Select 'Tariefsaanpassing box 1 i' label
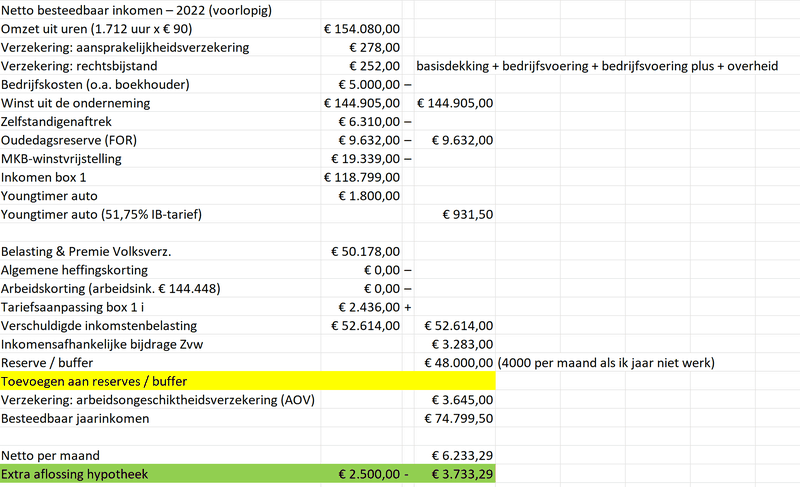Viewport: 800px width, 487px height. [72, 307]
